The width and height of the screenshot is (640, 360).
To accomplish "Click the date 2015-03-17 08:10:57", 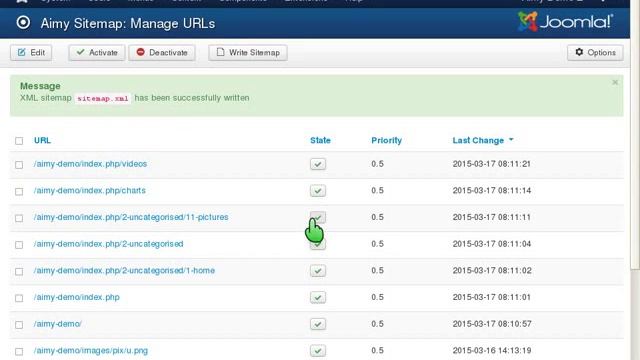I will tap(492, 324).
